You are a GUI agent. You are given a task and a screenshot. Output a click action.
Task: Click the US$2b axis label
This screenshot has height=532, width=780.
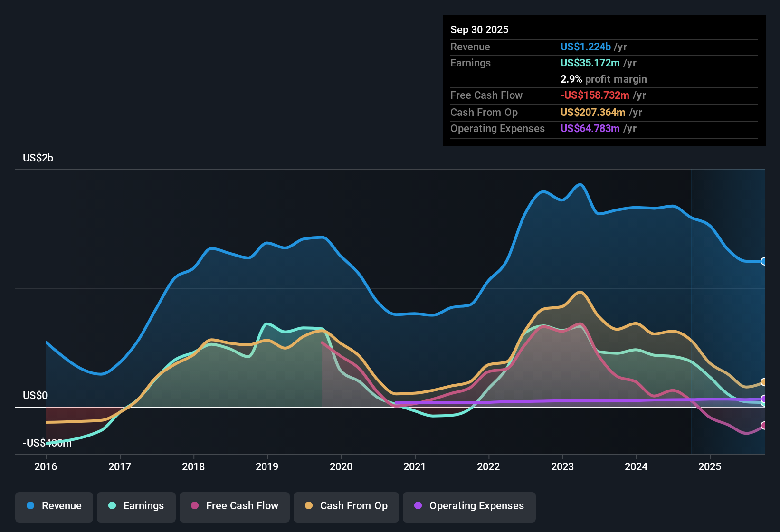click(38, 158)
